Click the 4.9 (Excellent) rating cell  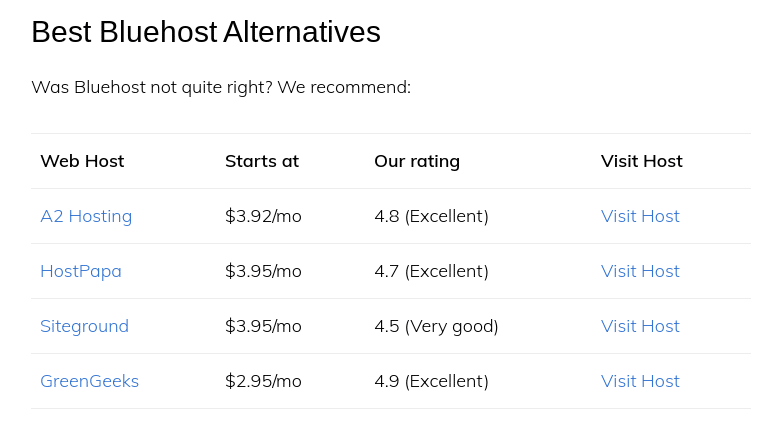click(x=432, y=381)
